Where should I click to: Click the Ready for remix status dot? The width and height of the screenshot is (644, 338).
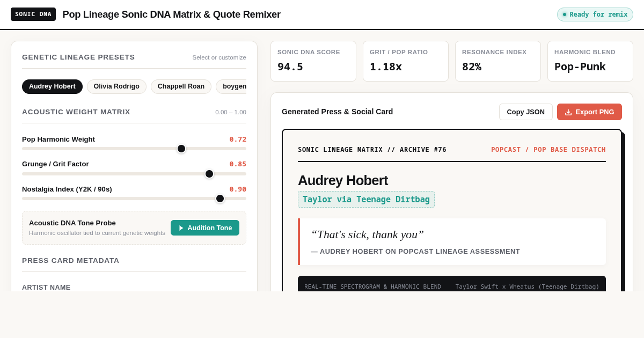pos(565,14)
